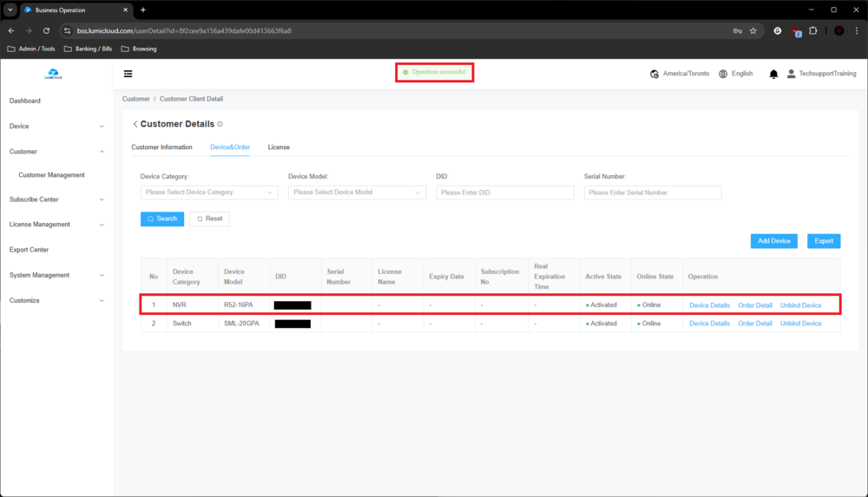Image resolution: width=868 pixels, height=497 pixels.
Task: Expand the Subscribe Center sidebar menu
Action: tap(56, 199)
